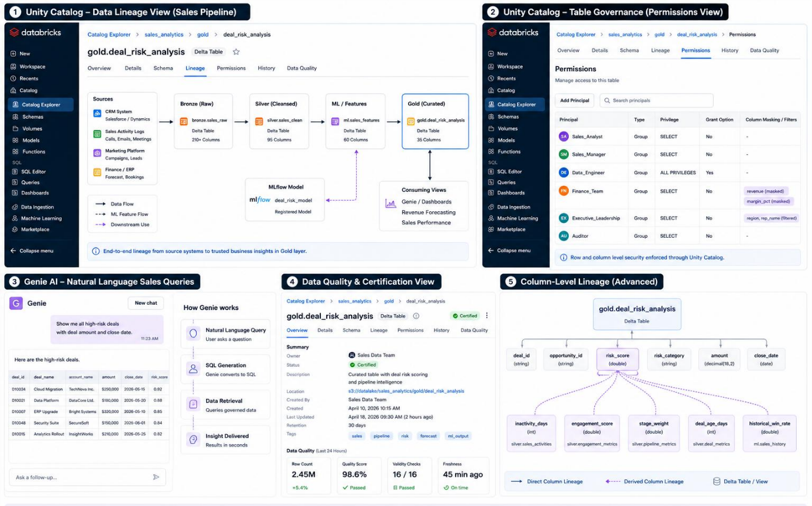812x506 pixels.
Task: Open Catalog in the Permissions View sidebar
Action: (x=502, y=91)
